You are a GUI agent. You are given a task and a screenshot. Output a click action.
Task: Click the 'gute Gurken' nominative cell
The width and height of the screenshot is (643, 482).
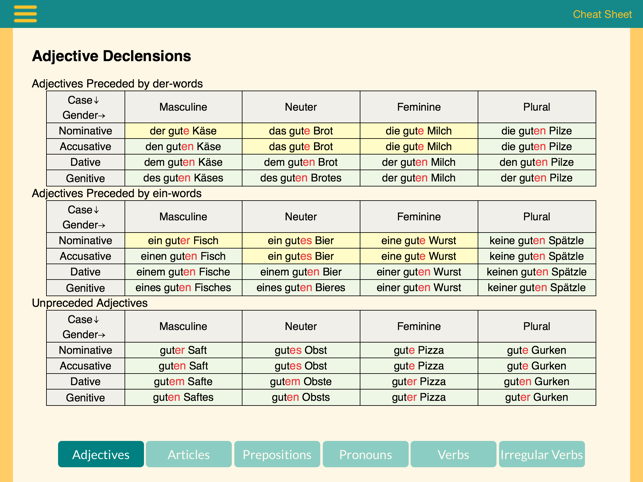536,351
